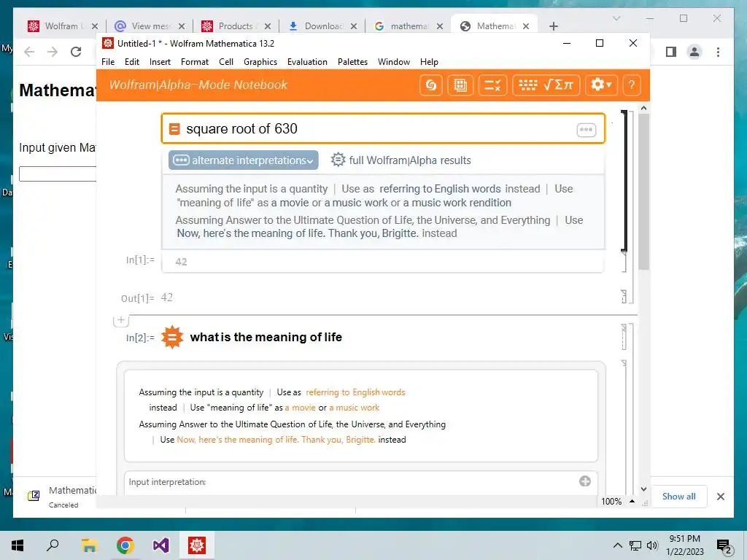Image resolution: width=747 pixels, height=560 pixels.
Task: Click the volume speaker tray icon
Action: click(x=652, y=545)
